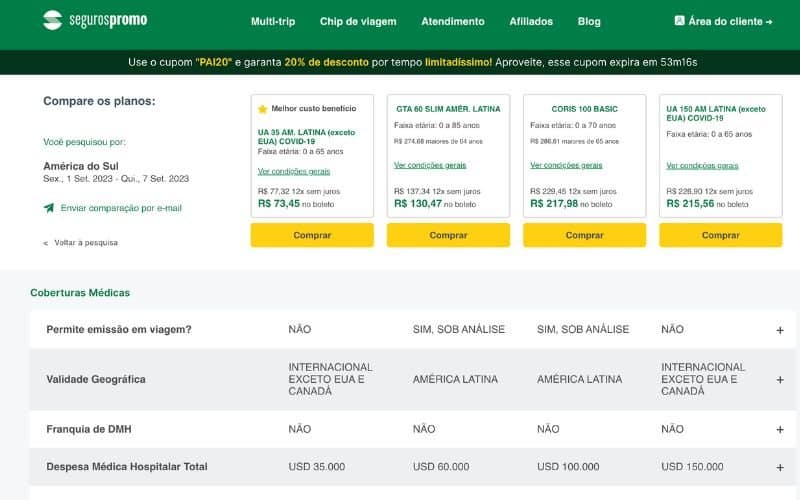Click the Permite emissão em viagem? label
Viewport: 800px width, 500px height.
click(119, 330)
